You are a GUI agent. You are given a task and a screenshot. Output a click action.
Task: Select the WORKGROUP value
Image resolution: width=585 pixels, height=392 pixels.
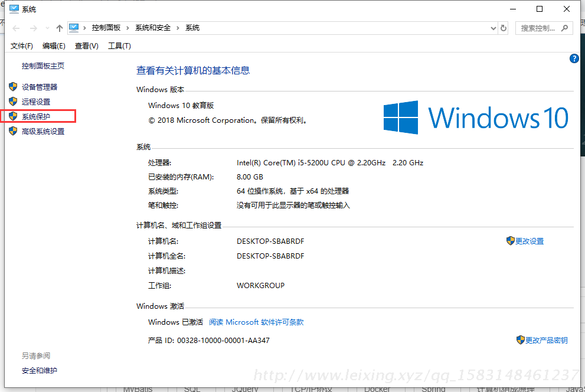[261, 286]
